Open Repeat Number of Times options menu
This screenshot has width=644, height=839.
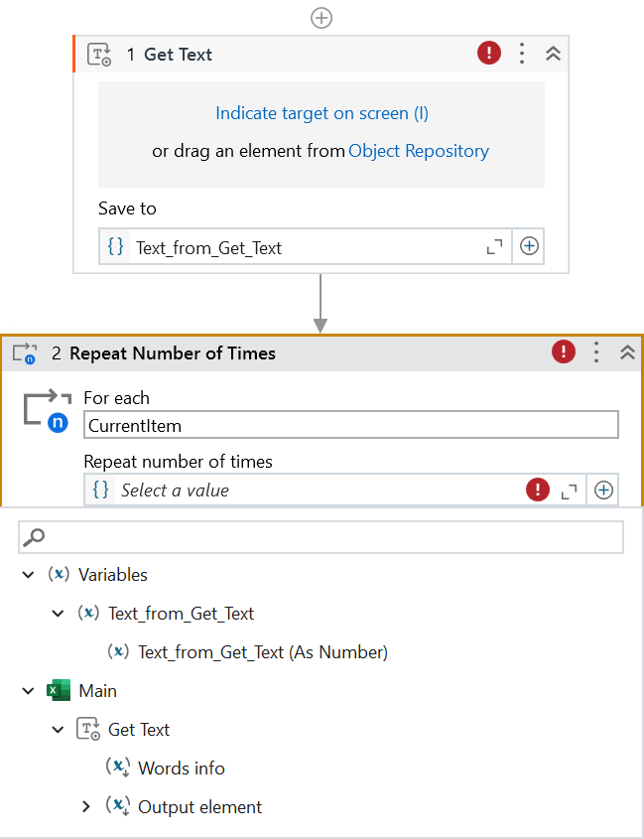tap(596, 351)
